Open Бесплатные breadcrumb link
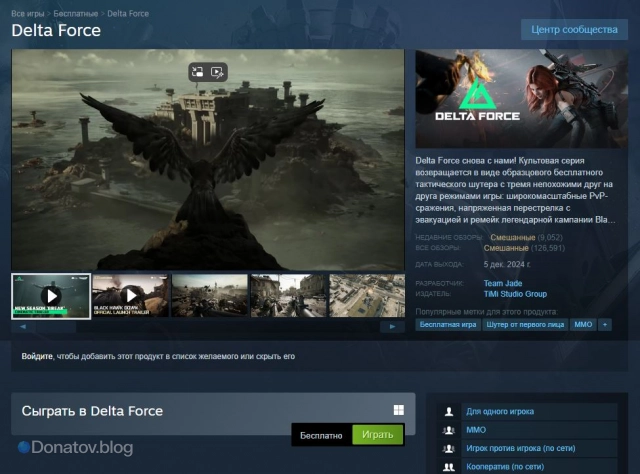640x474 pixels. coord(76,13)
